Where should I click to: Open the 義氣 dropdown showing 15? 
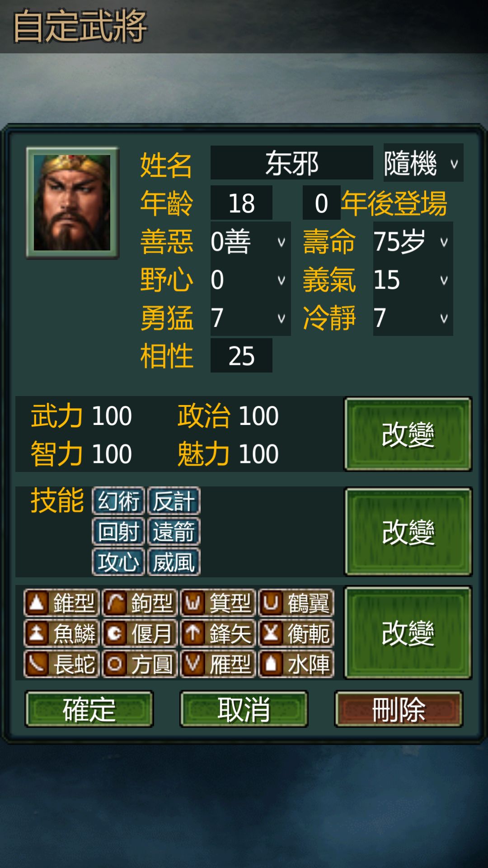[413, 280]
